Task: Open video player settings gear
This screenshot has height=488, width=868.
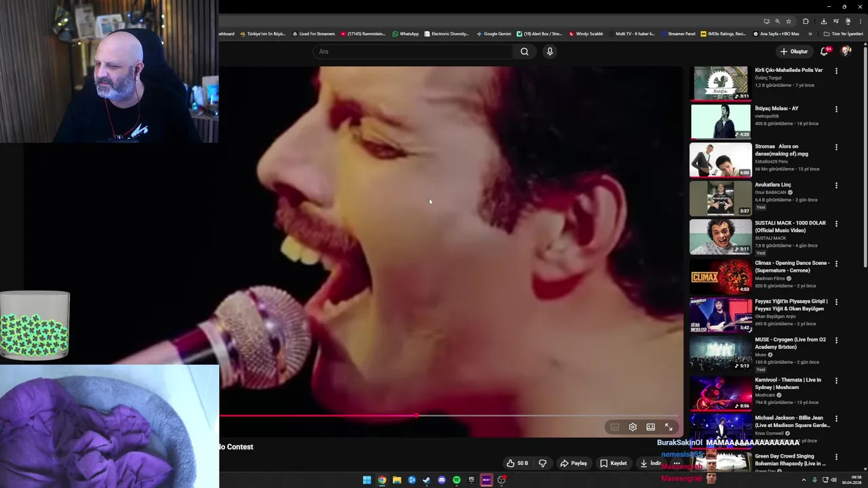Action: click(x=633, y=427)
